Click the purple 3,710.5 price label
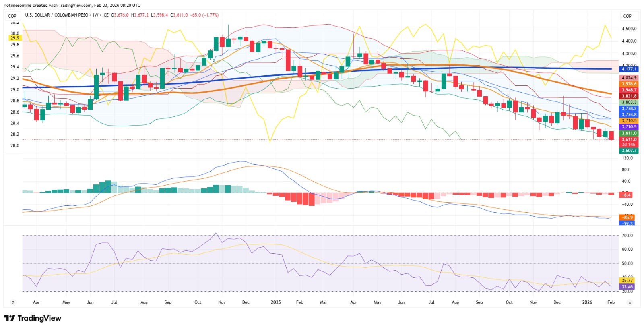Screen dimensions: 644x329 (x=629, y=127)
